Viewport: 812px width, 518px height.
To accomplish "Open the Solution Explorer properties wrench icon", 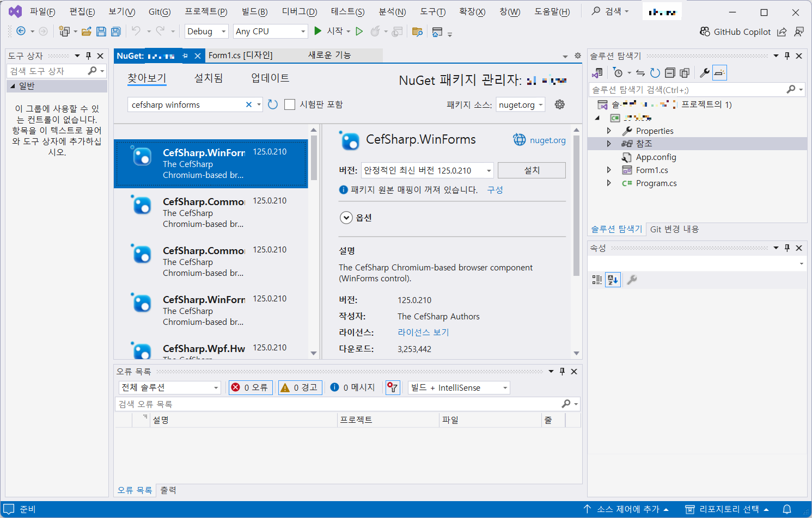I will [x=704, y=72].
